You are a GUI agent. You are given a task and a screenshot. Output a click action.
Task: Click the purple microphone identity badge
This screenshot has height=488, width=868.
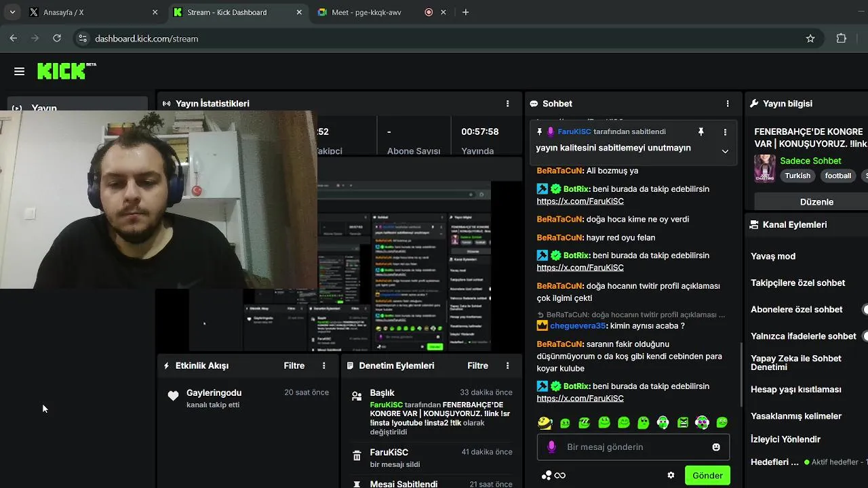[551, 447]
